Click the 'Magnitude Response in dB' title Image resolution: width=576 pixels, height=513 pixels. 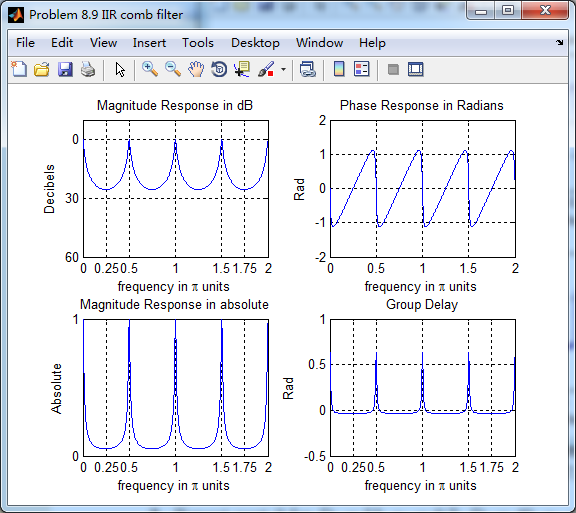click(x=175, y=105)
